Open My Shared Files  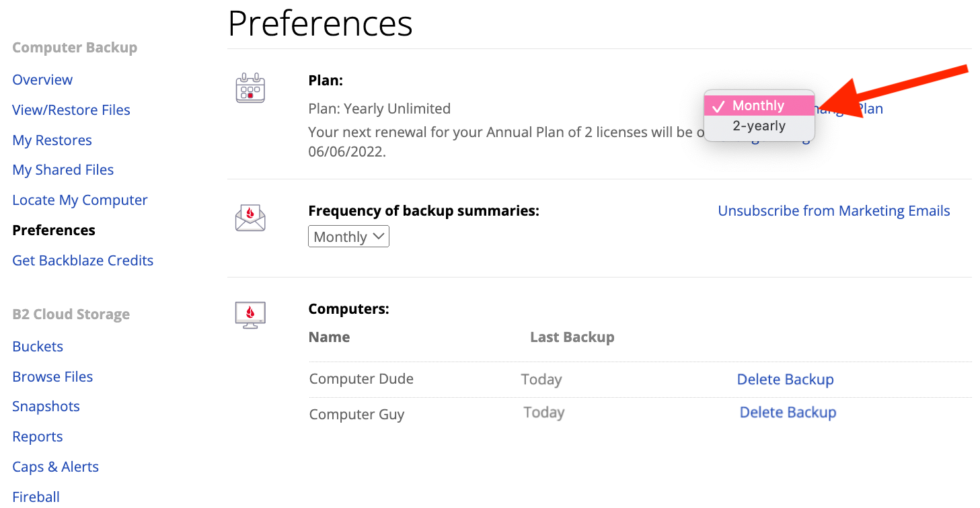[63, 170]
